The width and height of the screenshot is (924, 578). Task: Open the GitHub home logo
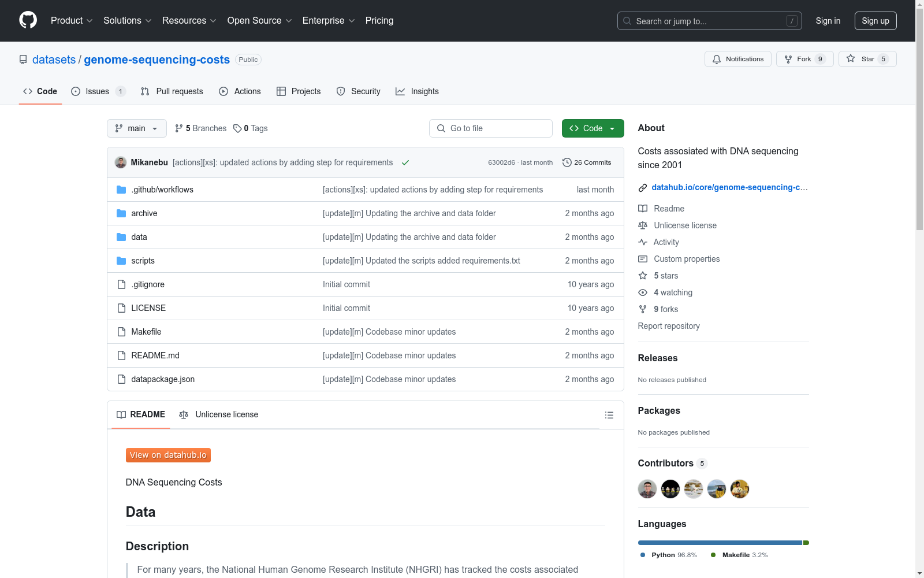click(28, 20)
